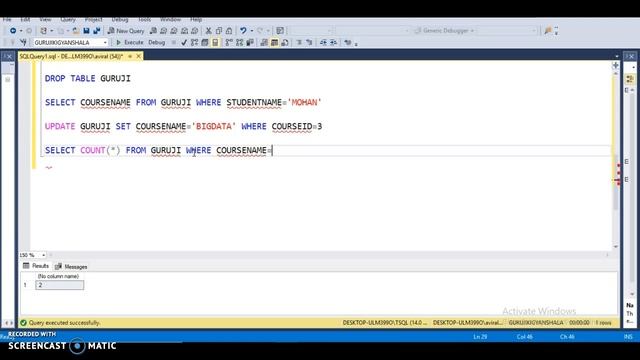Close the SQLQuery1.sql tab with X

[139, 56]
